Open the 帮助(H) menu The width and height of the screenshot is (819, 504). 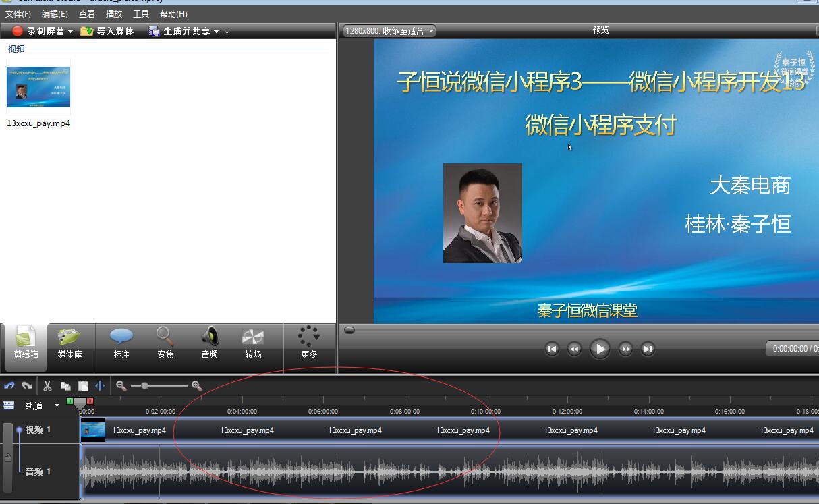click(173, 13)
